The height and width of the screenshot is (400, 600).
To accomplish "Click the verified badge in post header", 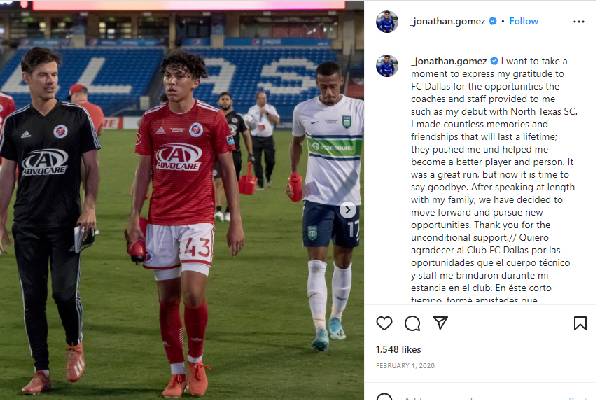I will click(493, 21).
